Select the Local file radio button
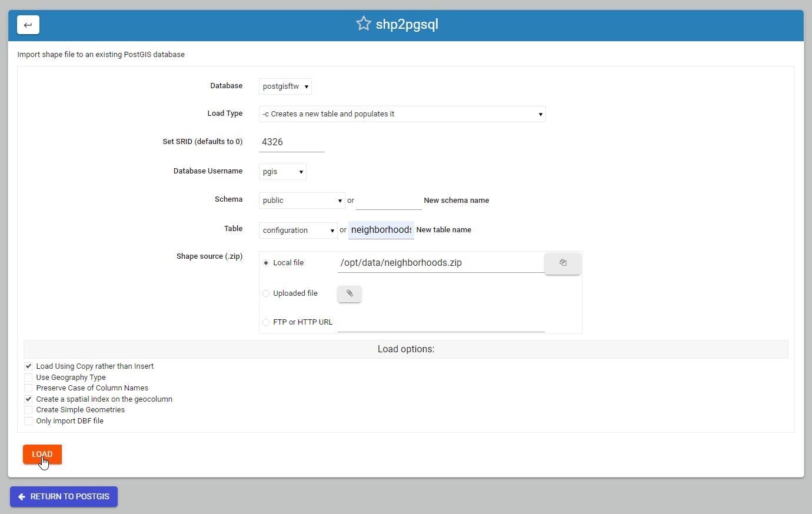The image size is (812, 514). (x=266, y=263)
